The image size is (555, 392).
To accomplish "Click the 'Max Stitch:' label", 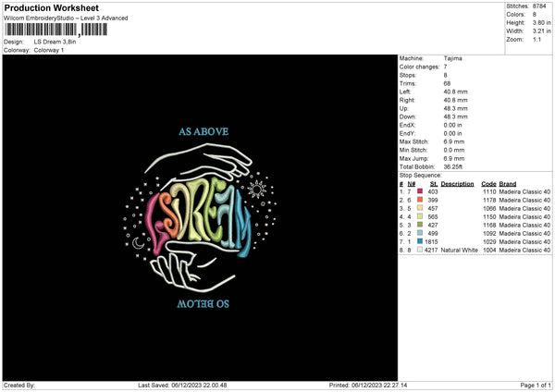I will point(414,141).
